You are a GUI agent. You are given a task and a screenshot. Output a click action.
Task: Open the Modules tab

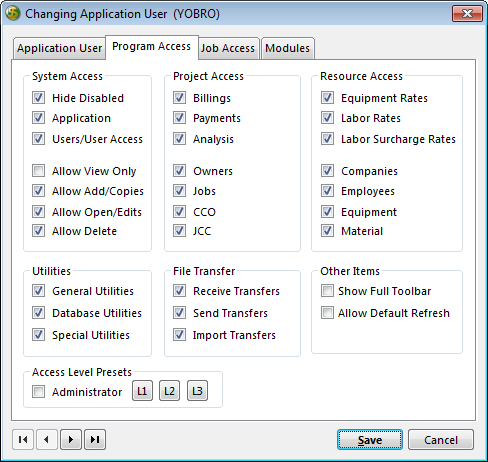288,48
